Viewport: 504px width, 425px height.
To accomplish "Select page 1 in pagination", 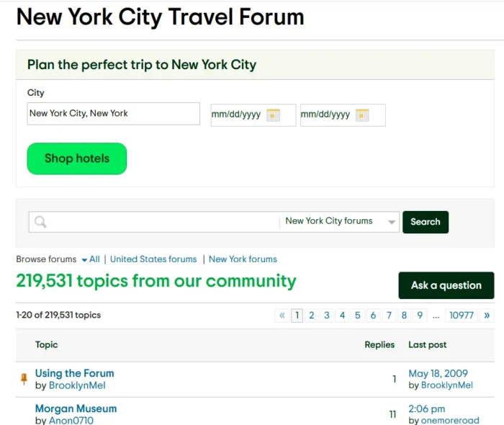I will click(x=297, y=316).
